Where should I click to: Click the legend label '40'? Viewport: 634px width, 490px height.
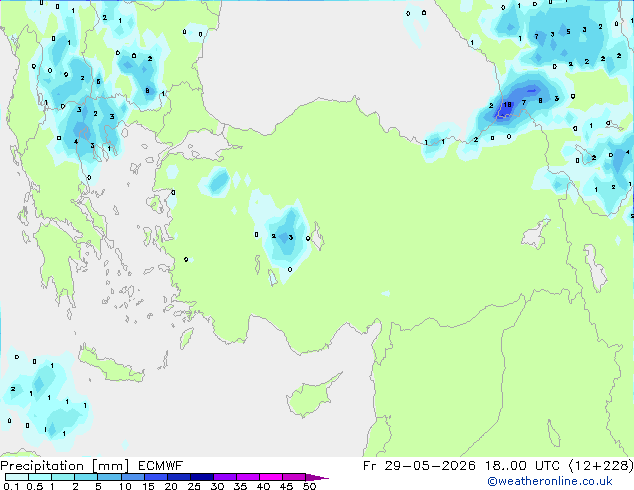pyautogui.click(x=263, y=486)
